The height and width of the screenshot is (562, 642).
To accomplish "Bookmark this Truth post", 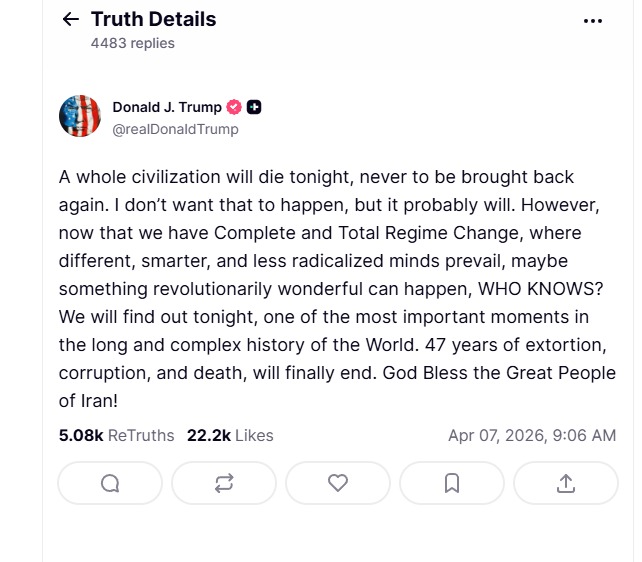I will [x=452, y=483].
